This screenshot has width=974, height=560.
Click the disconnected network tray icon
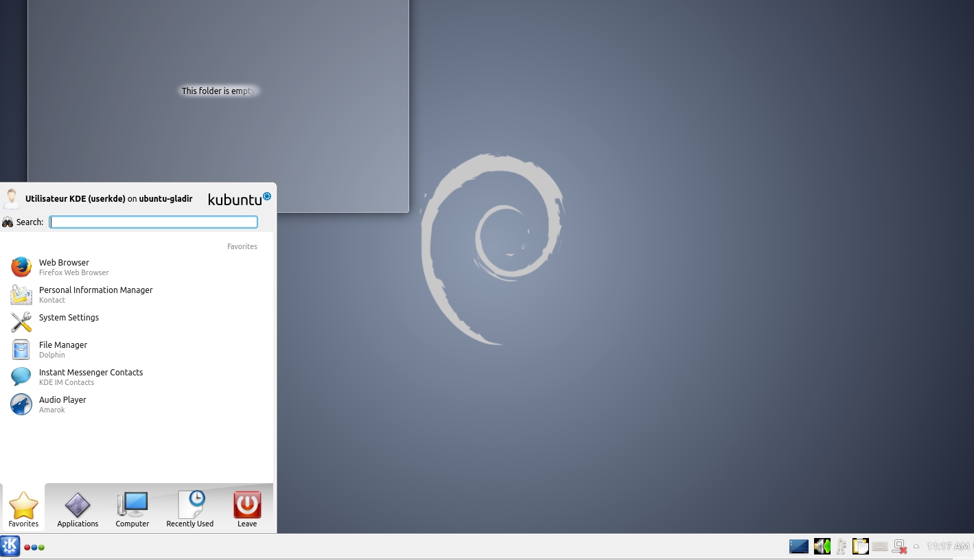pyautogui.click(x=899, y=546)
